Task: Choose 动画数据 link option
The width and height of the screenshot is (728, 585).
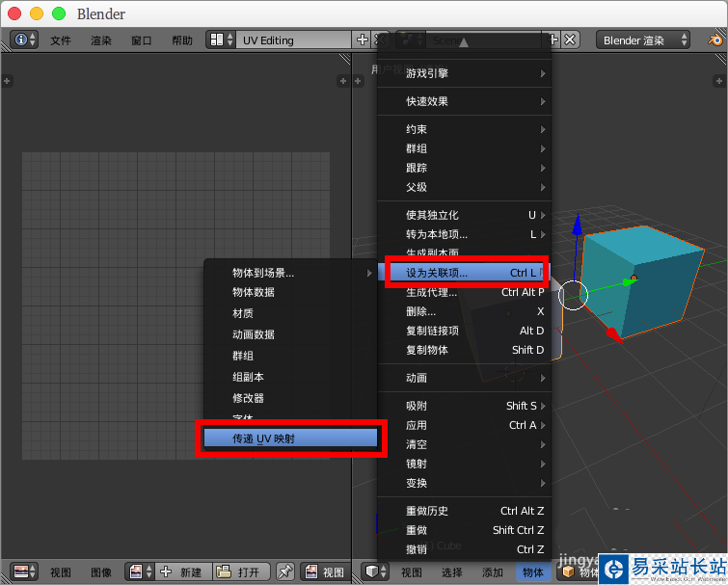Action: 290,334
